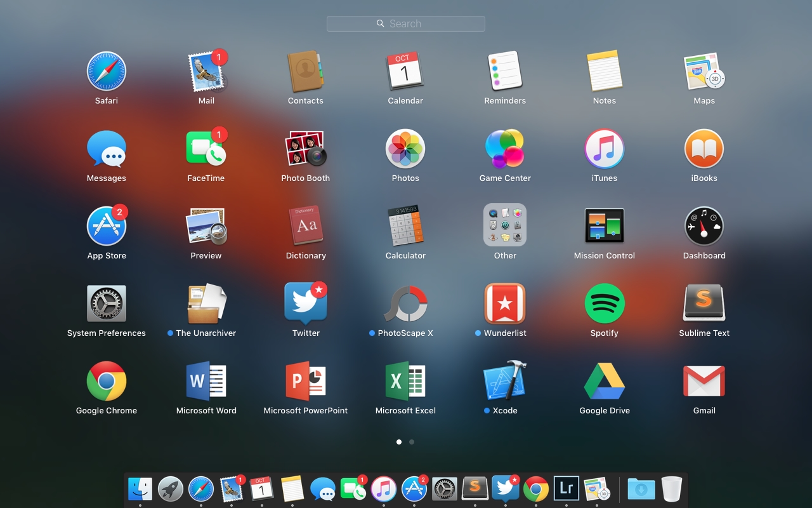Open Notes from the Dock
The image size is (812, 508).
point(292,490)
